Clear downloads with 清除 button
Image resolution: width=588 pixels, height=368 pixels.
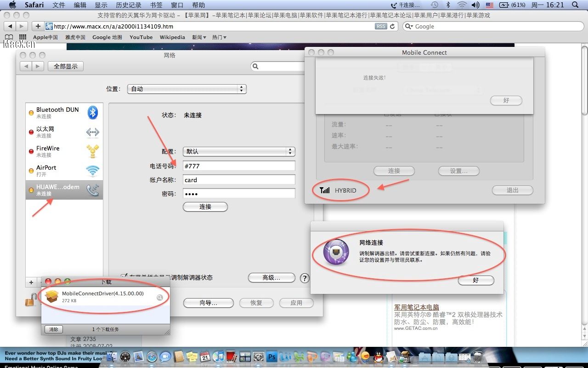(x=54, y=329)
